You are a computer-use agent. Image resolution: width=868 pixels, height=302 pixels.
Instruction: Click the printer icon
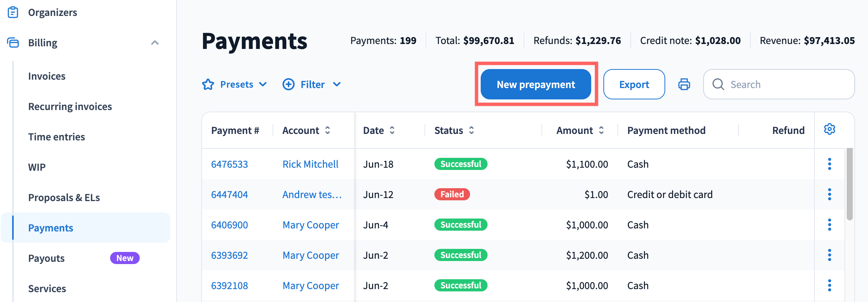[x=684, y=84]
